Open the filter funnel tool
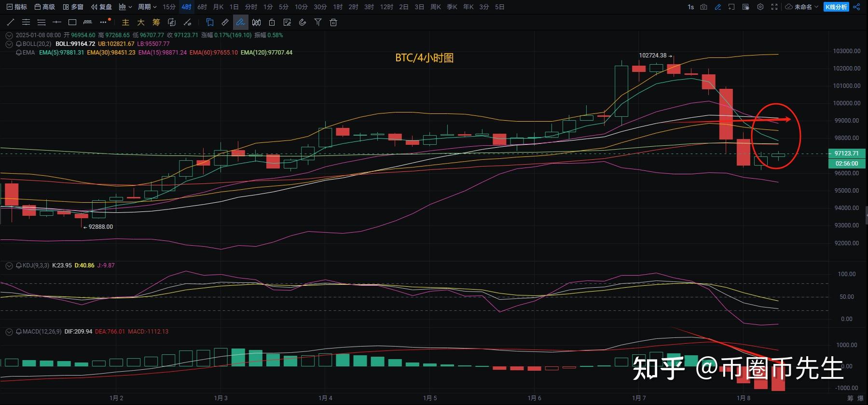Viewport: 868px width, 405px height. 318,22
